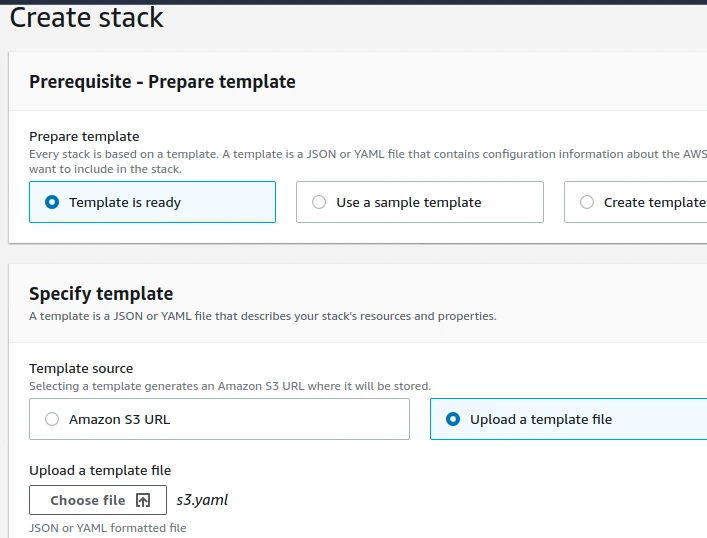The image size is (707, 538).
Task: Select the "Use a sample template" radio button
Action: (319, 202)
